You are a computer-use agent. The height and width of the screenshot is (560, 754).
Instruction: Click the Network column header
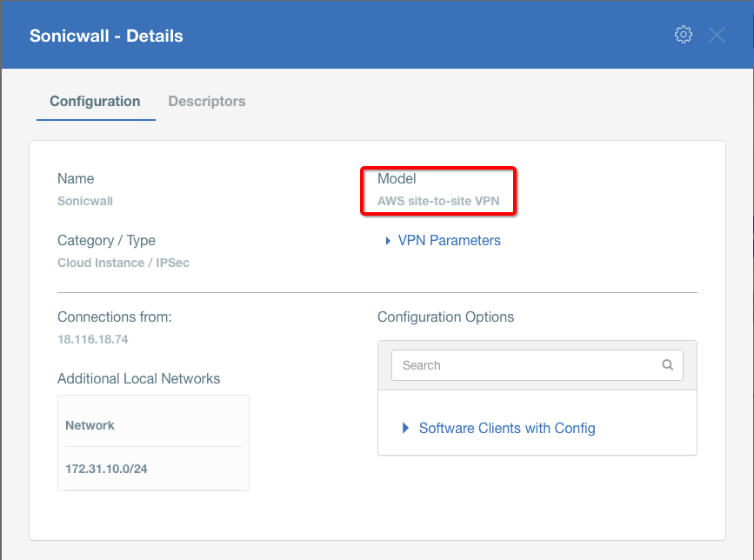[90, 425]
